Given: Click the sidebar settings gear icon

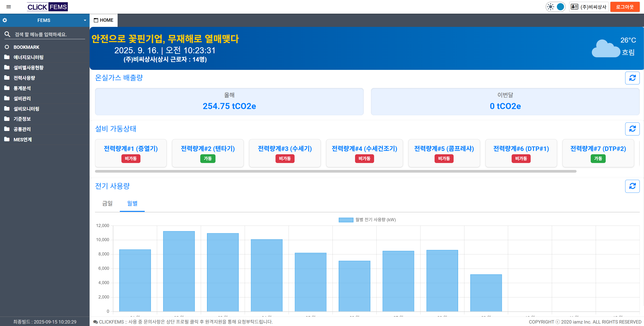Looking at the screenshot, I should pyautogui.click(x=5, y=20).
